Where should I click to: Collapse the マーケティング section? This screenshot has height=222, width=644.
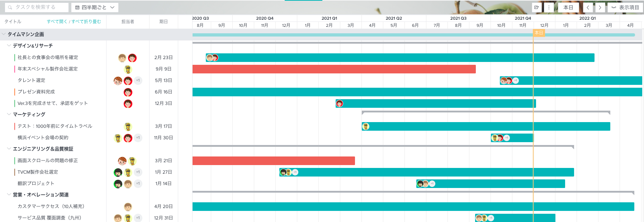click(x=9, y=114)
